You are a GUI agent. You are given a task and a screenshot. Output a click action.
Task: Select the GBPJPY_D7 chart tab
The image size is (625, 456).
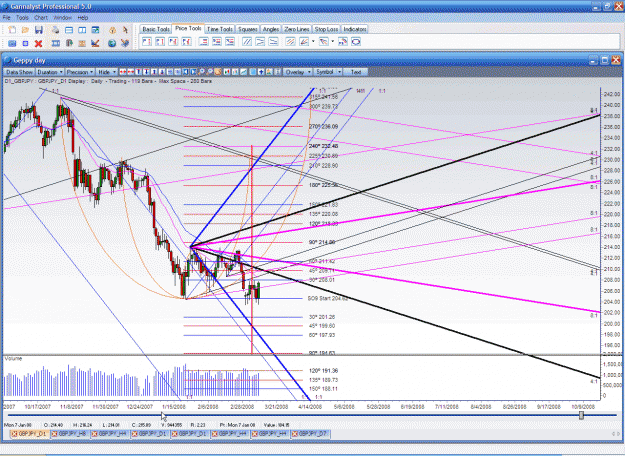[310, 434]
